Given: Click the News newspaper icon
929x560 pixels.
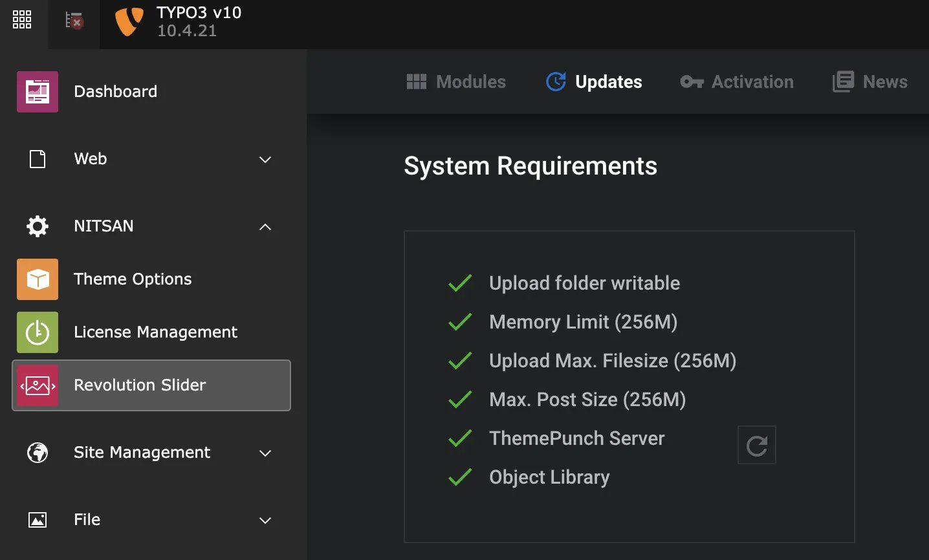Looking at the screenshot, I should (843, 81).
